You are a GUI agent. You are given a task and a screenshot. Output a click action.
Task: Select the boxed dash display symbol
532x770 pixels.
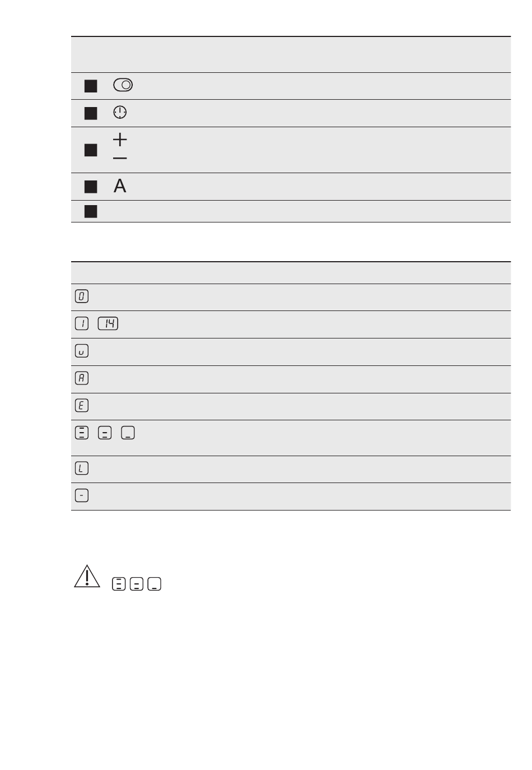[82, 495]
